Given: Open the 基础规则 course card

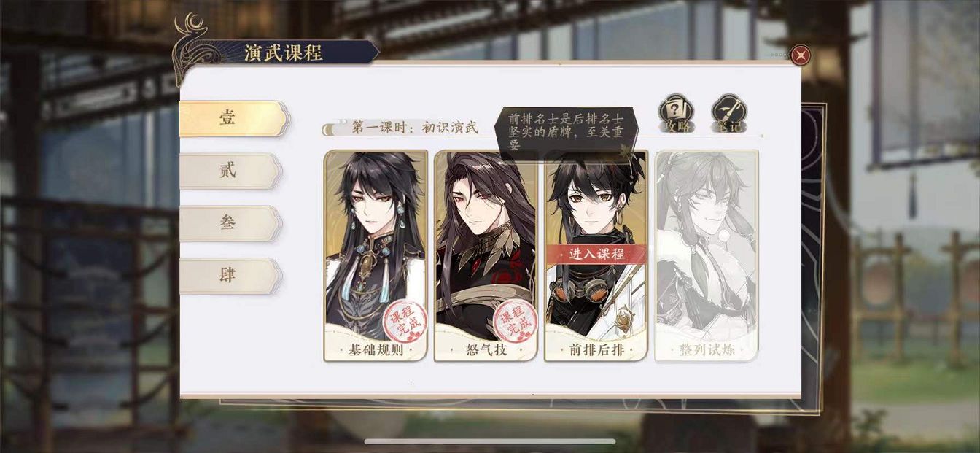Looking at the screenshot, I should 376,255.
